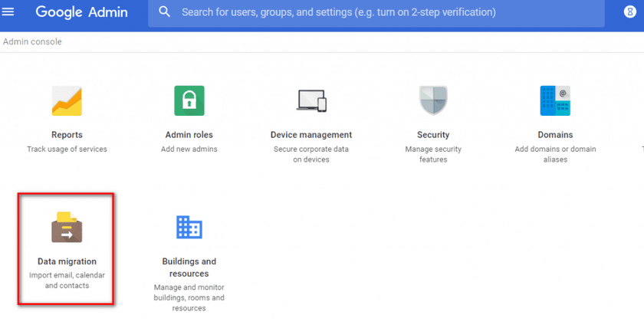Click the Device management heading
Screen dimensions: 644x325
tap(311, 135)
